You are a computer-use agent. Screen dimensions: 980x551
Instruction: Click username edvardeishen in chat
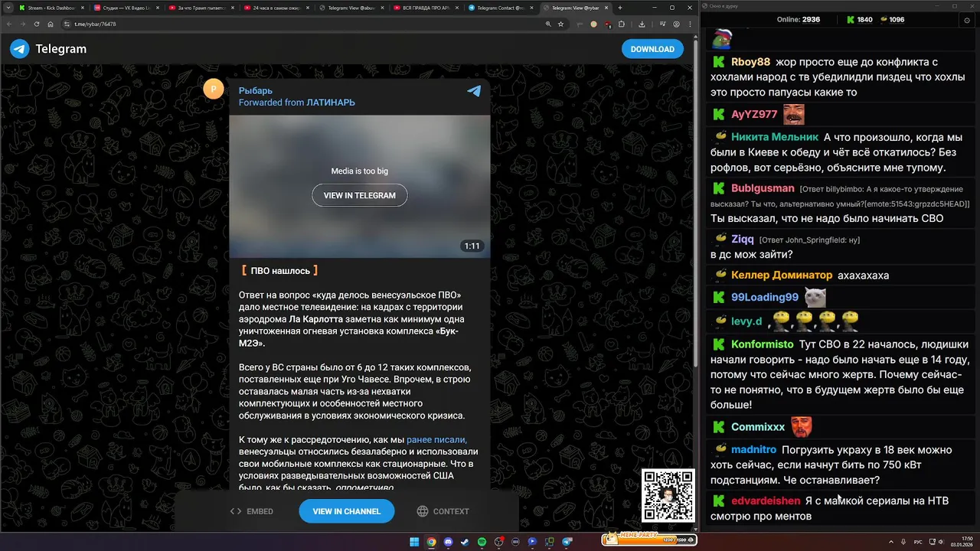click(766, 501)
